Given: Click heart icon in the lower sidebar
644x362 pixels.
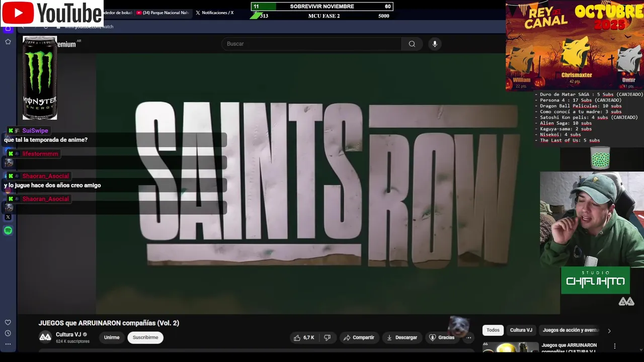Looking at the screenshot, I should [8, 323].
